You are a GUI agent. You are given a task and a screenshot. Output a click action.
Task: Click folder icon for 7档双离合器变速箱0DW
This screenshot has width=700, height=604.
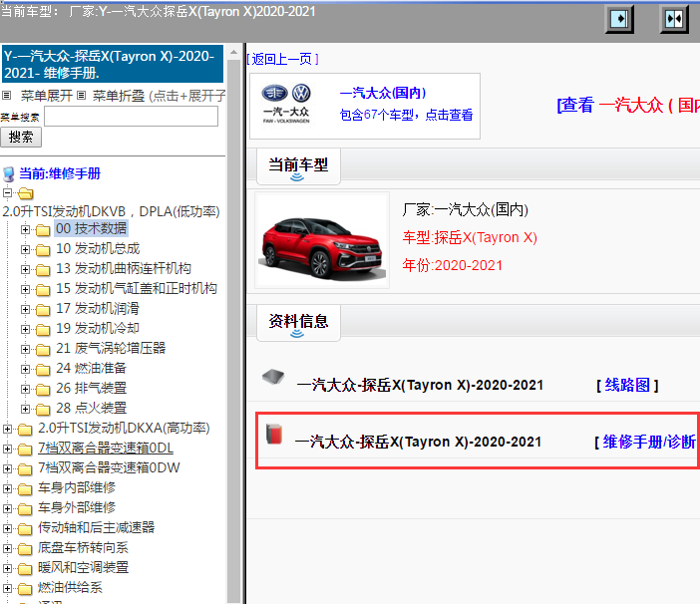[25, 469]
